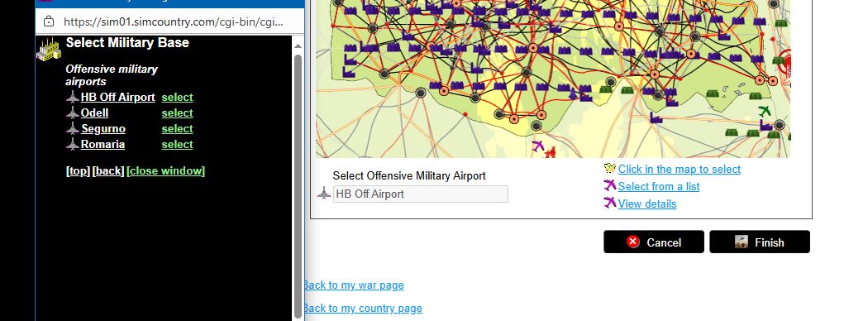
Task: Click the 'Offensive military airports' subheading
Action: [x=112, y=75]
